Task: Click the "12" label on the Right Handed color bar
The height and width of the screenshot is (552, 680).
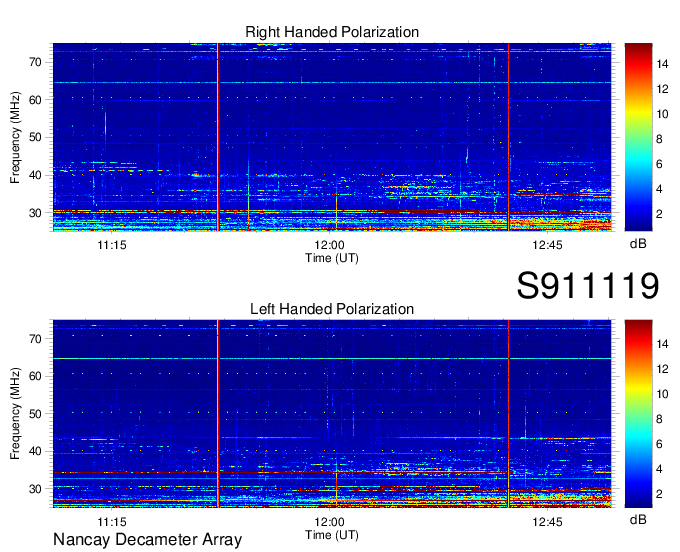Action: point(662,89)
